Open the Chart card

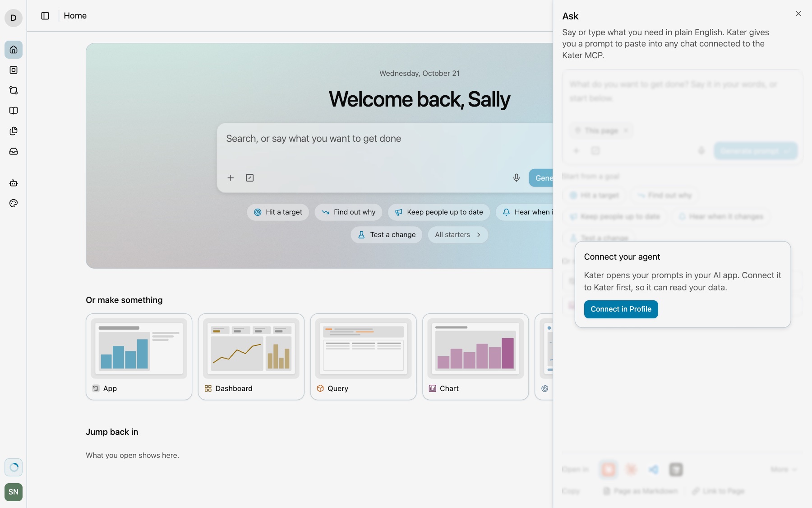click(x=475, y=357)
